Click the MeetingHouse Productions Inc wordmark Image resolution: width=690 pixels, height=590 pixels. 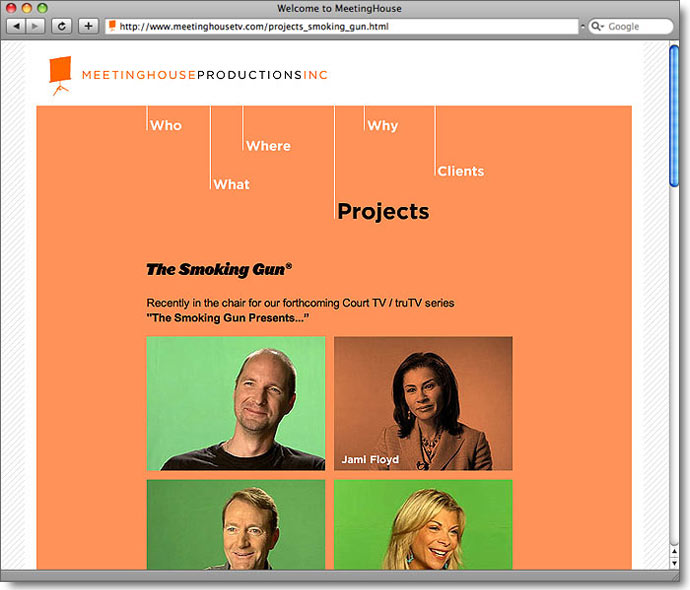point(205,75)
